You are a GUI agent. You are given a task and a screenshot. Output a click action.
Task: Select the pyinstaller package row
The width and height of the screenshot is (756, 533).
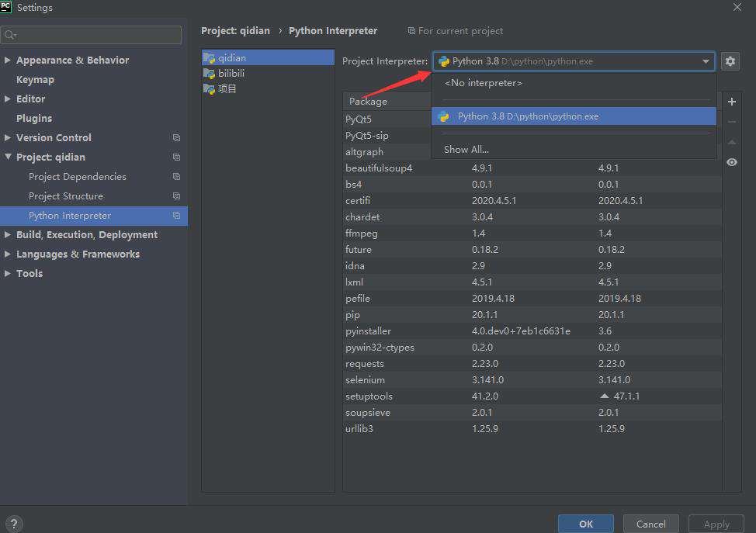tap(532, 331)
